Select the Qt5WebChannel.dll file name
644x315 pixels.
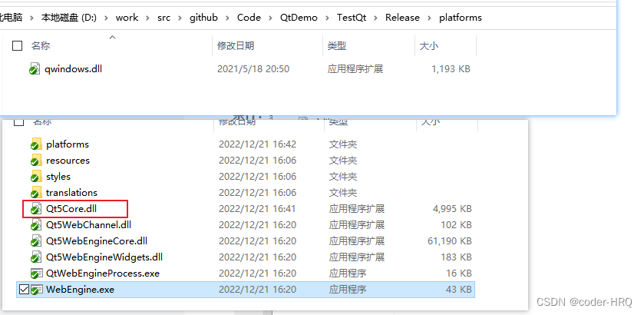[x=89, y=225]
